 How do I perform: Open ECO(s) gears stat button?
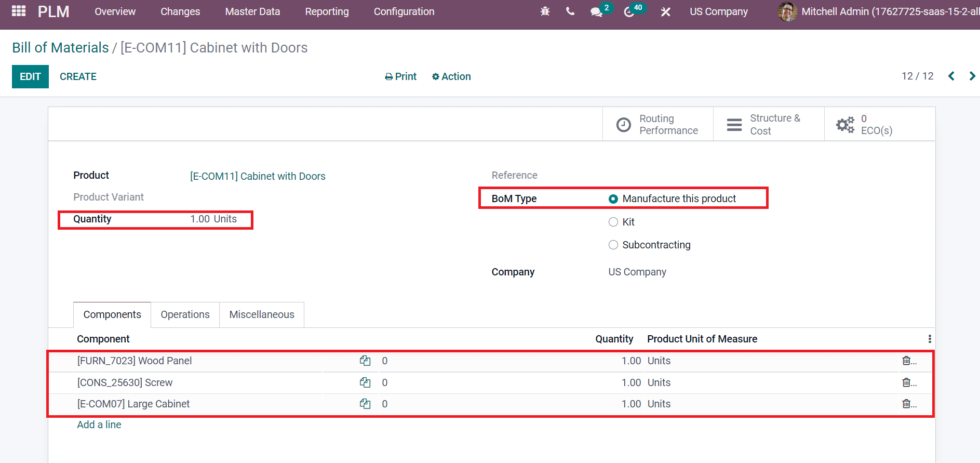[x=879, y=124]
